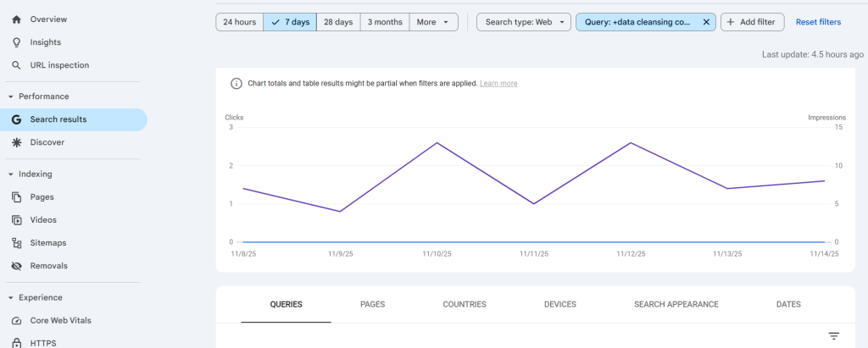Click the Discover asterisk icon
The height and width of the screenshot is (348, 868).
click(15, 142)
